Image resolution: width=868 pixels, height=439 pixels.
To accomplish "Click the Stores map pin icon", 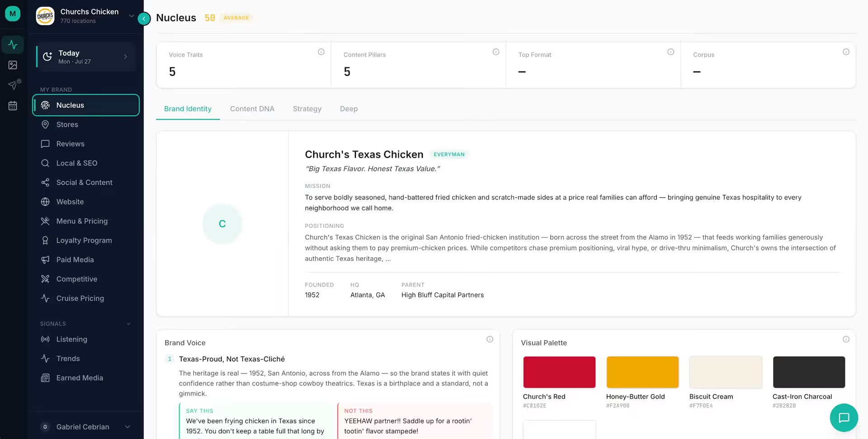I will point(45,124).
